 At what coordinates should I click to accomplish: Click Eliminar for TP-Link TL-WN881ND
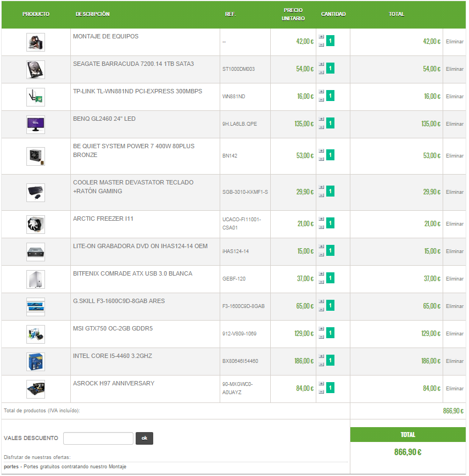[454, 97]
